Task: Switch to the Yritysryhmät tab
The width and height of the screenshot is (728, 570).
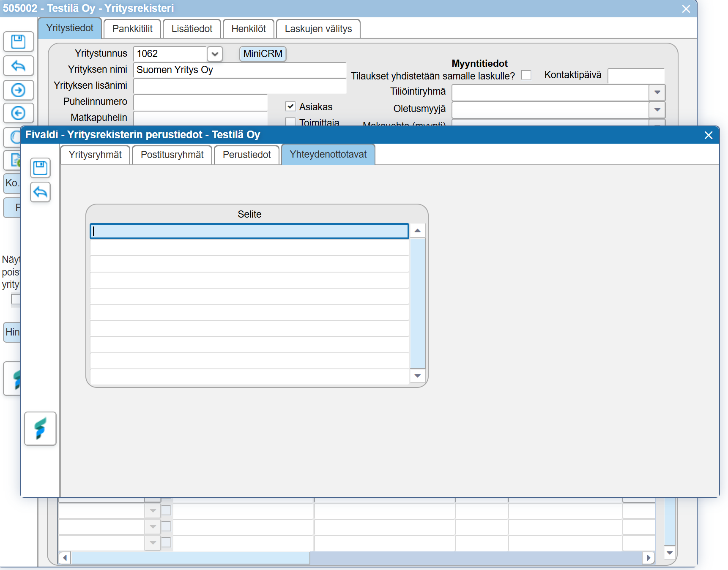Action: click(95, 155)
